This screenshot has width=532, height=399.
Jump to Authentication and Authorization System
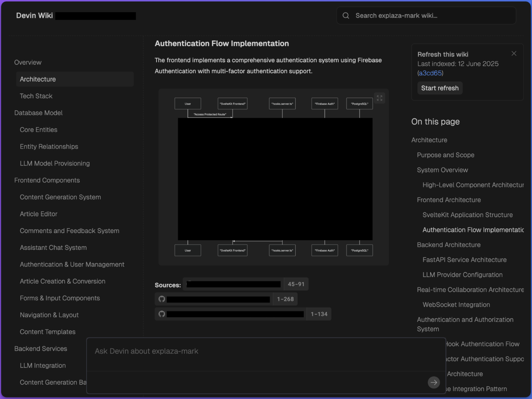pyautogui.click(x=465, y=324)
